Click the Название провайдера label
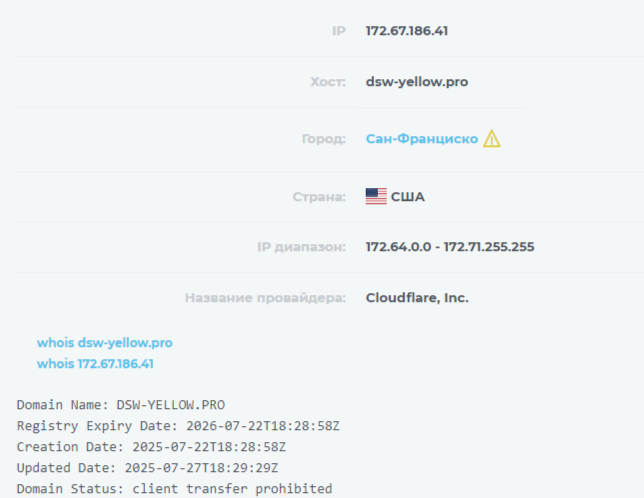Image resolution: width=644 pixels, height=498 pixels. coord(265,298)
